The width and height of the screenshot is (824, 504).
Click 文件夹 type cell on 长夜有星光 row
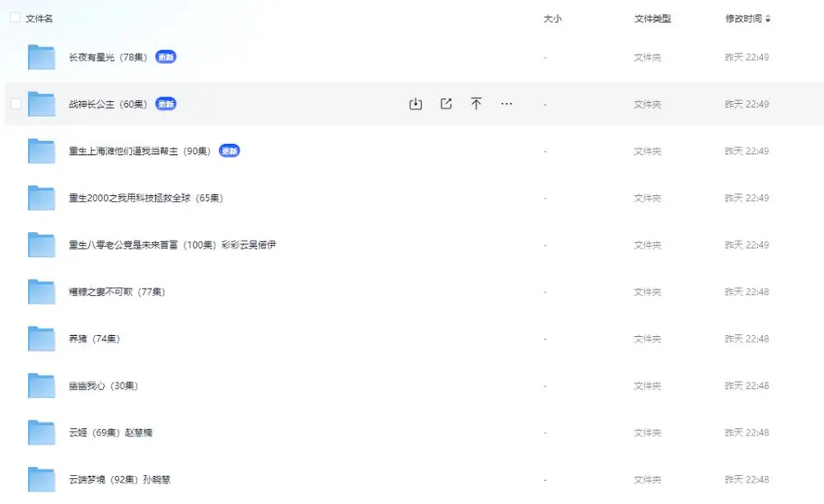(x=648, y=57)
